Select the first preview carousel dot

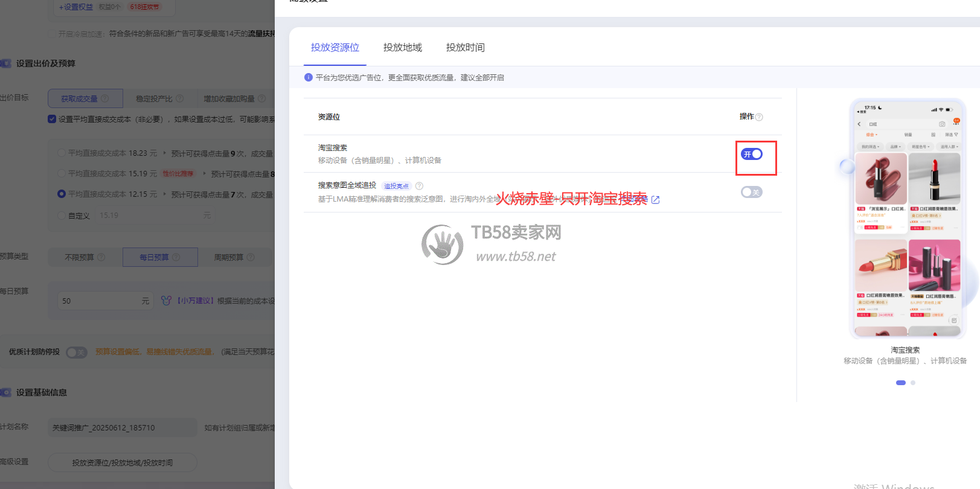point(901,383)
